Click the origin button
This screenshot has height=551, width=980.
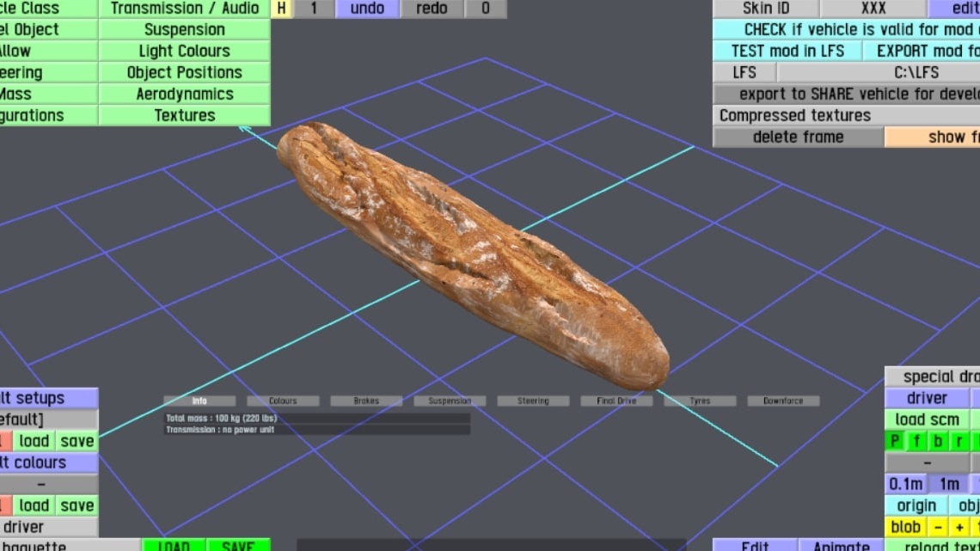[916, 505]
